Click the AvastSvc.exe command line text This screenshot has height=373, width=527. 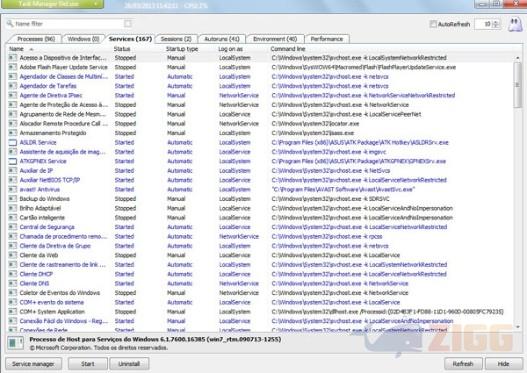coord(343,190)
